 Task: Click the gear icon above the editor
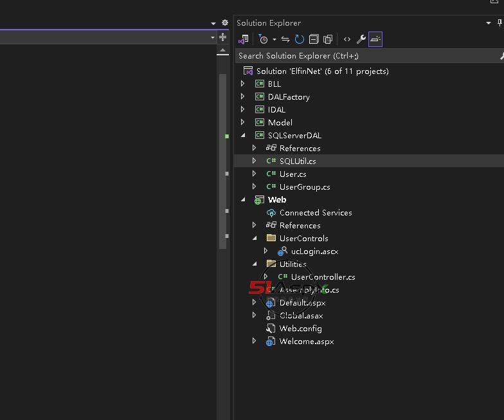coord(224,23)
